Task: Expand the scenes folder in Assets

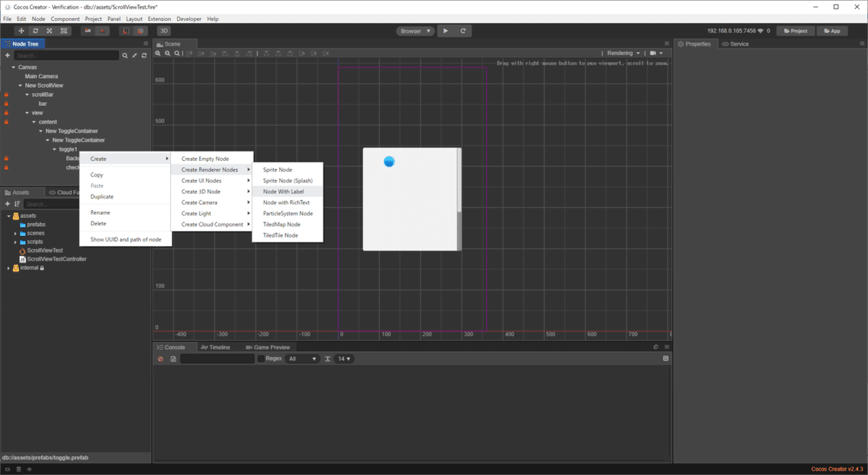Action: (15, 233)
